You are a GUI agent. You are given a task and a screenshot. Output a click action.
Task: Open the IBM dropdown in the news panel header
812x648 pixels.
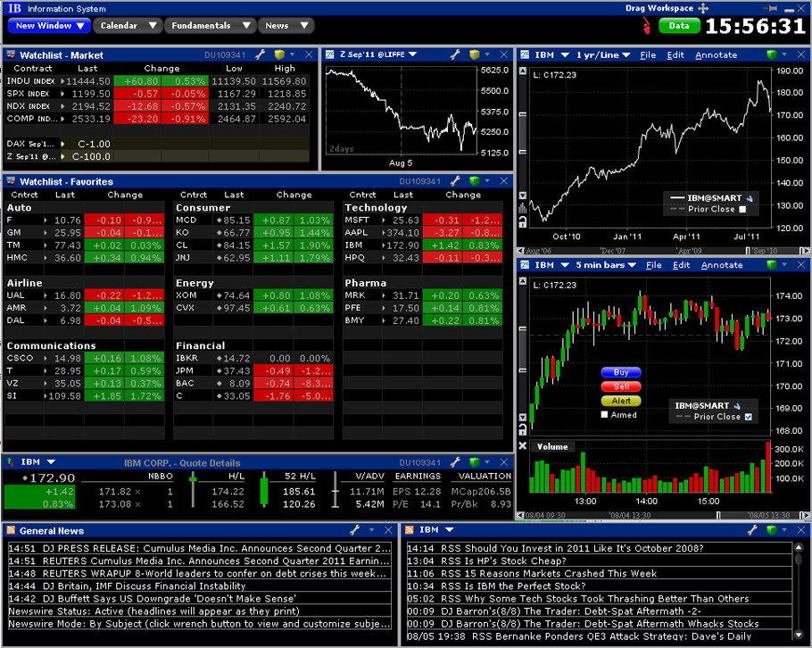pyautogui.click(x=449, y=529)
